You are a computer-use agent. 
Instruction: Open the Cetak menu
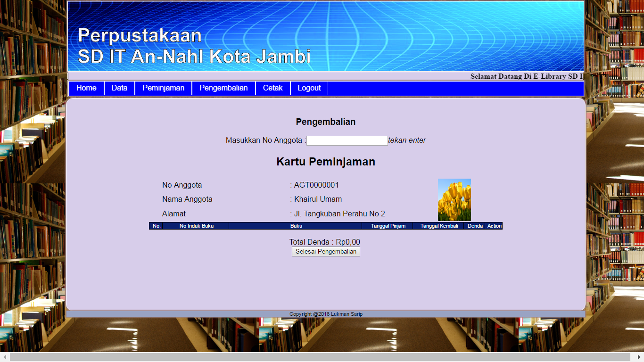(x=272, y=88)
